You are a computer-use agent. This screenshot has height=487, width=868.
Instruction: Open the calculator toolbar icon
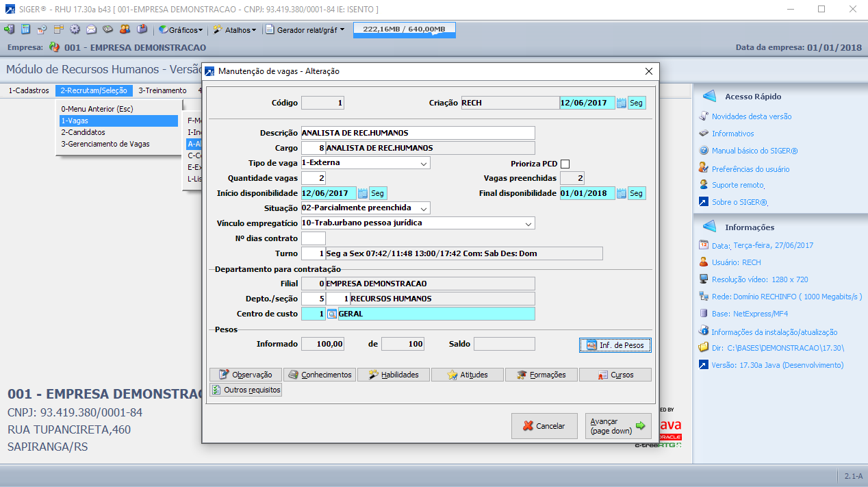(25, 29)
